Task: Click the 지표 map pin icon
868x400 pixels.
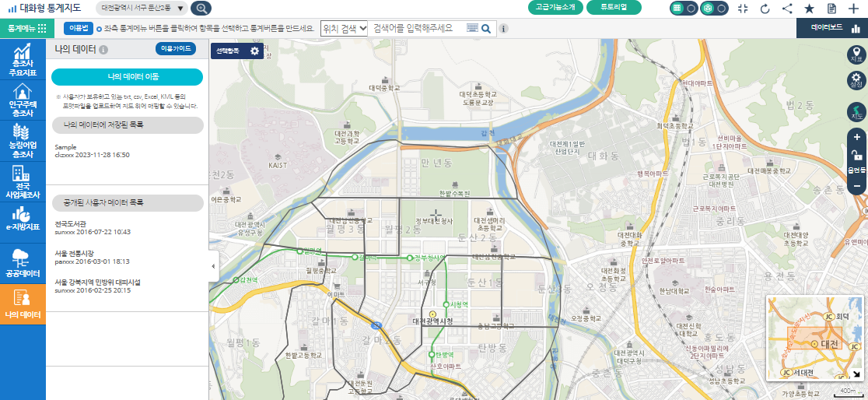Action: pyautogui.click(x=856, y=53)
